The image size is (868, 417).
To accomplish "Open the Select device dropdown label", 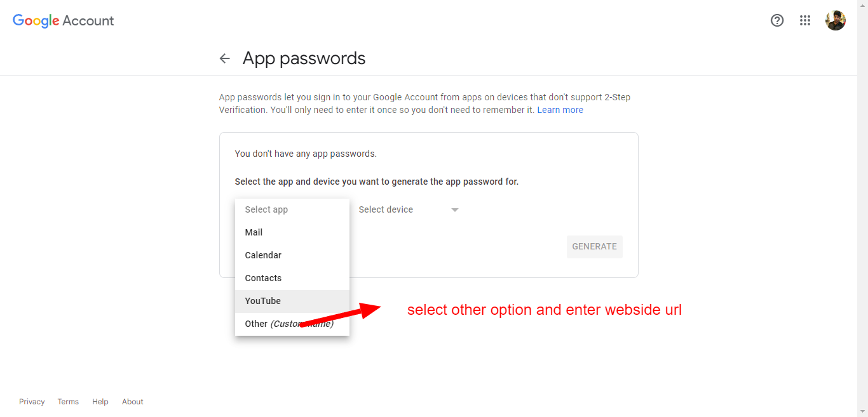I will [386, 209].
